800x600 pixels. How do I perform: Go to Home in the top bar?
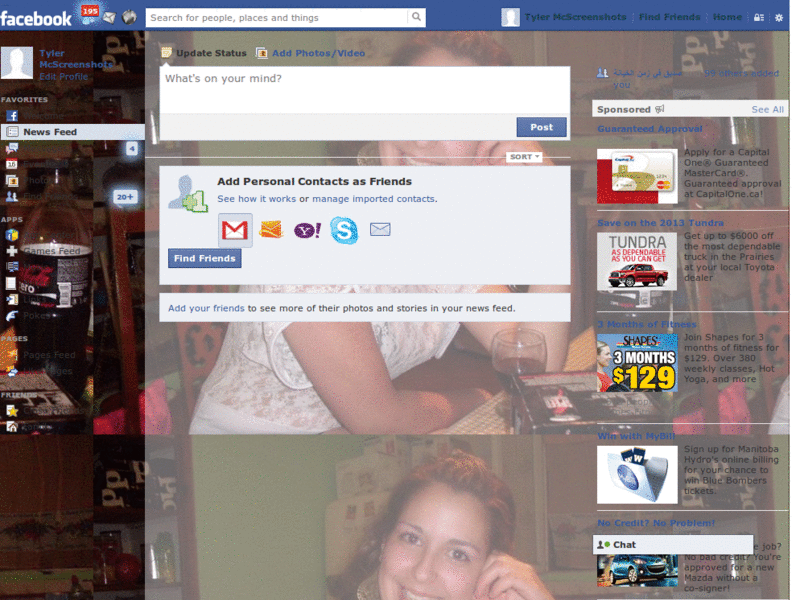(x=727, y=17)
